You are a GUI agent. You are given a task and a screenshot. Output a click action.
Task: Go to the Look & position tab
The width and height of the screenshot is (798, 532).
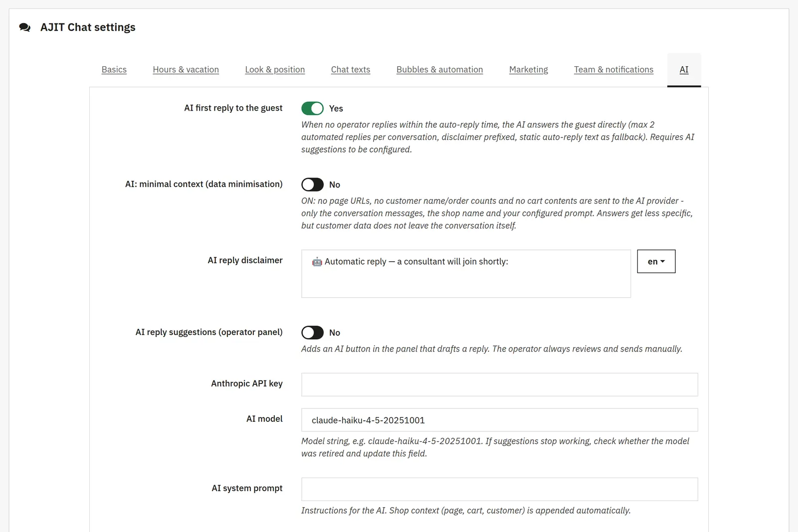[275, 70]
